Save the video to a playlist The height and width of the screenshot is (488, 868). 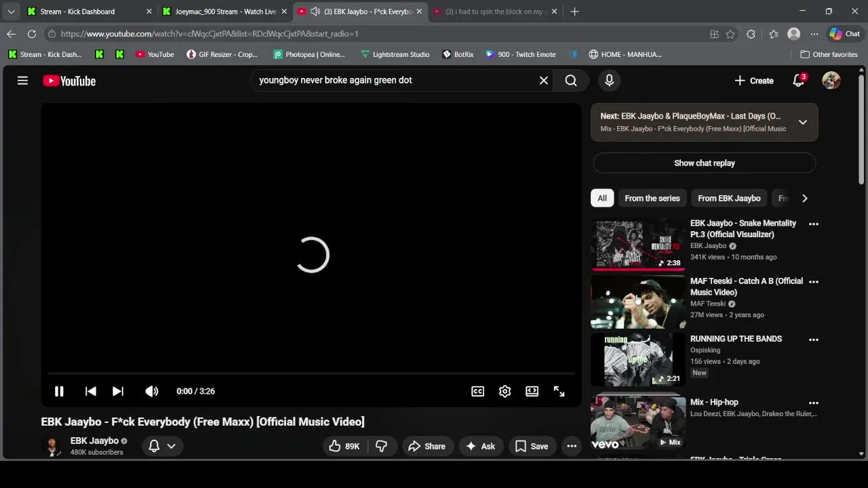pyautogui.click(x=532, y=446)
